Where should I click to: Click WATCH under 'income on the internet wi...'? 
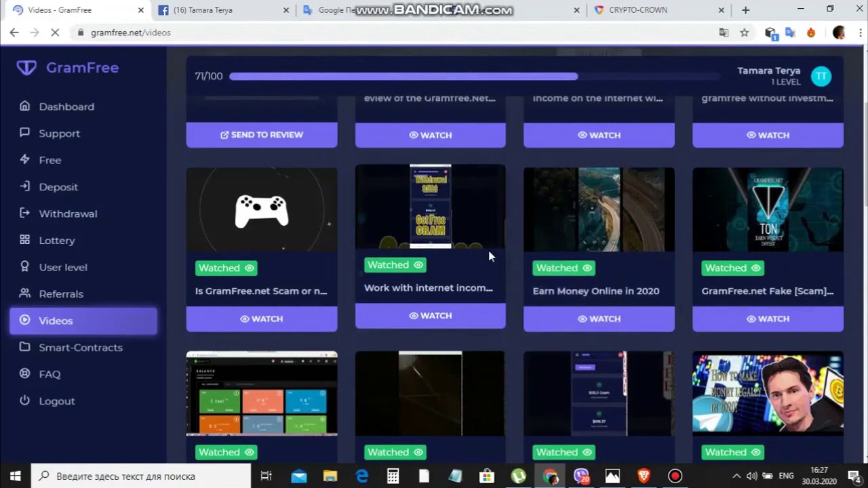[x=599, y=135]
